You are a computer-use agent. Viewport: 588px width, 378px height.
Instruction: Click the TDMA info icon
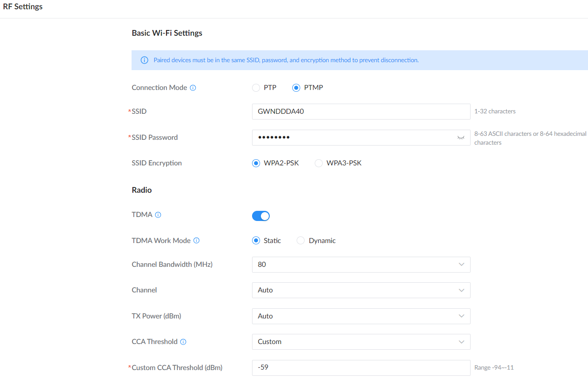coord(158,215)
